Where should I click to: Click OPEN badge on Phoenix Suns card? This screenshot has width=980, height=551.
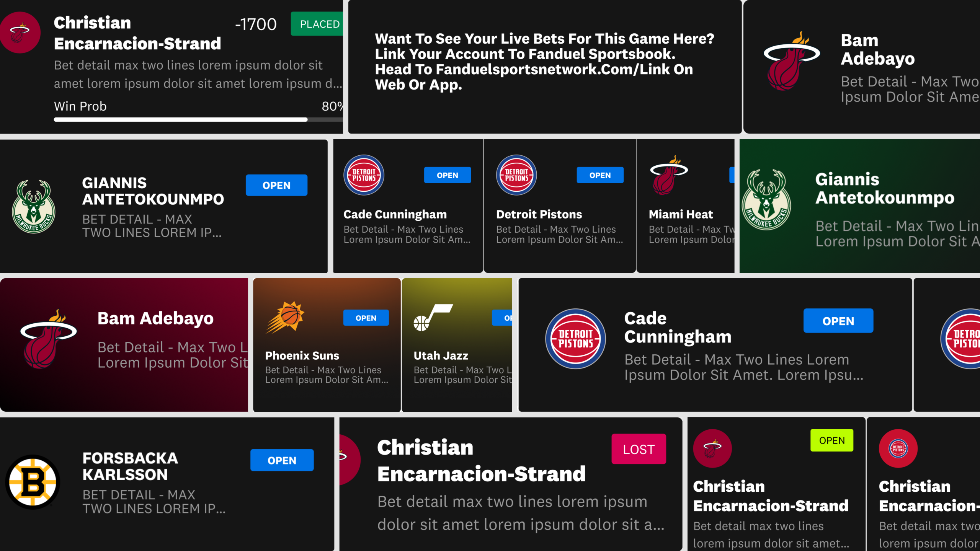pyautogui.click(x=366, y=318)
